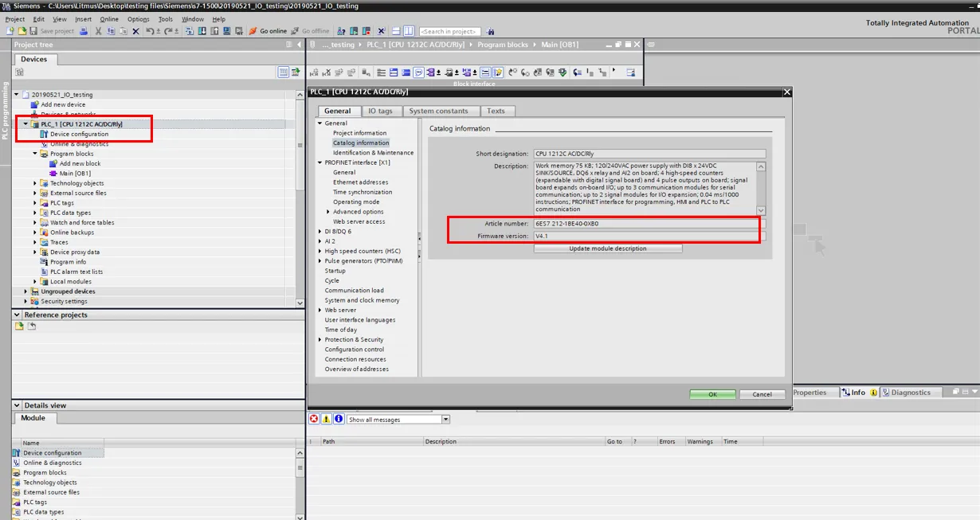Expand the PLC tags tree node
The image size is (980, 520).
point(35,203)
